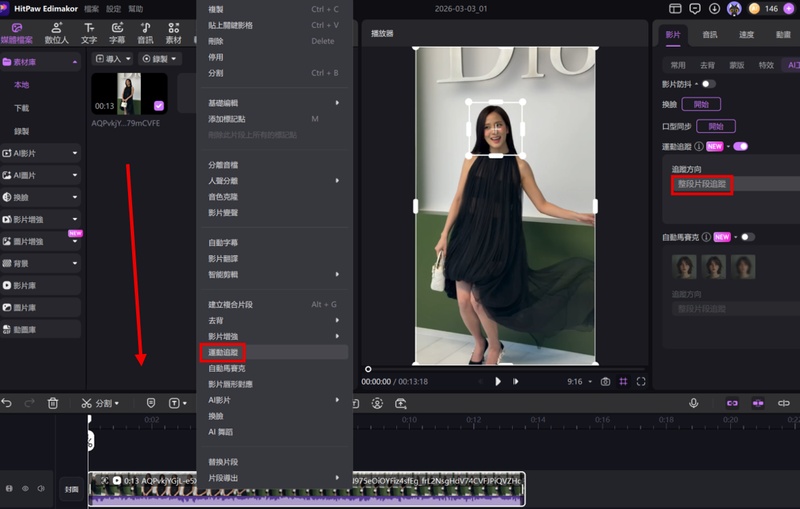Screen dimensions: 800x509
Task: Click the 開始 button for 口型同步
Action: pyautogui.click(x=715, y=126)
